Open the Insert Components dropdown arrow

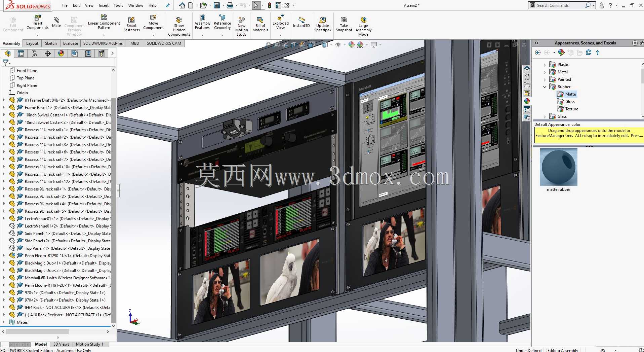click(x=37, y=35)
